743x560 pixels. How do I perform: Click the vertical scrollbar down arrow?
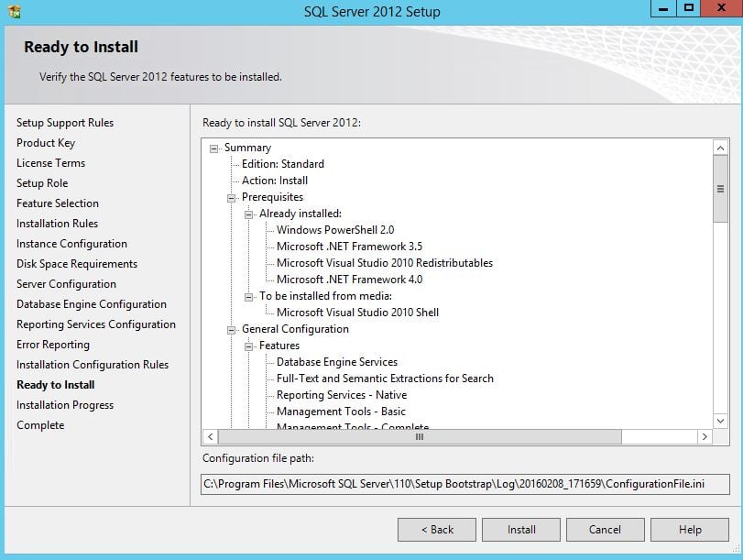(720, 421)
